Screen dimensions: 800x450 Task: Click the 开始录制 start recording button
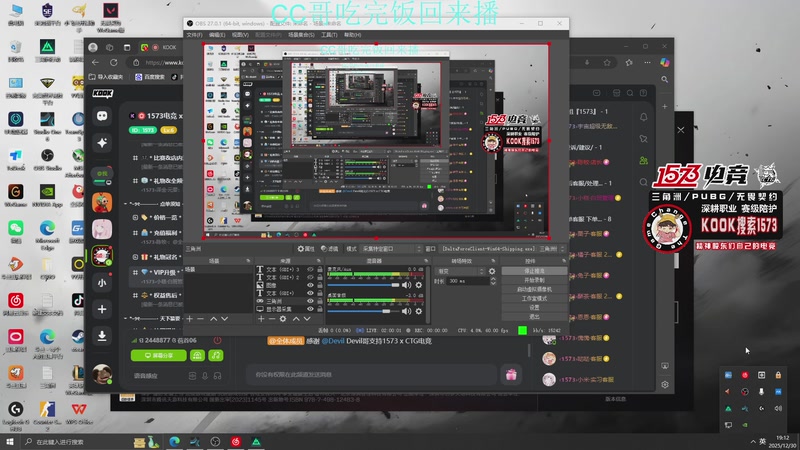534,280
